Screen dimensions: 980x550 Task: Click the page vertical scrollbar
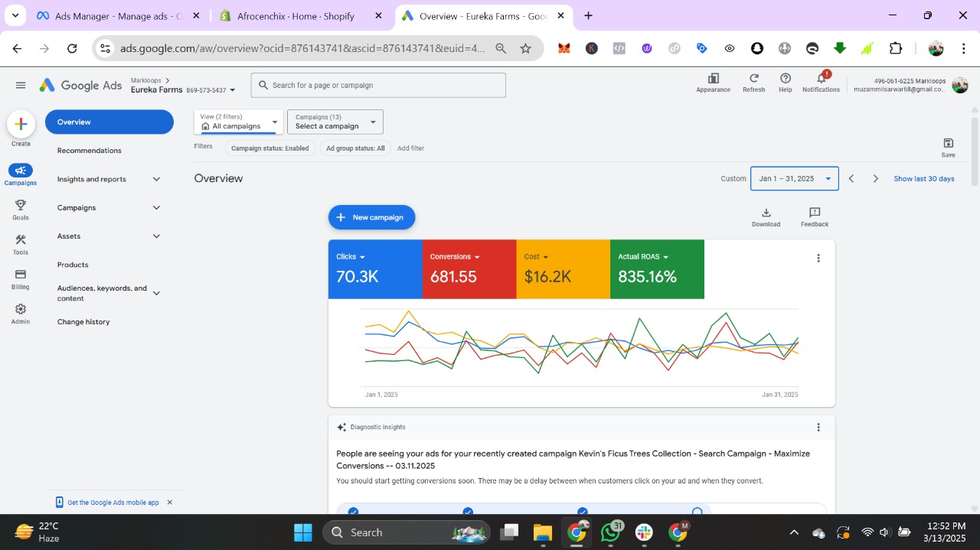click(x=975, y=151)
